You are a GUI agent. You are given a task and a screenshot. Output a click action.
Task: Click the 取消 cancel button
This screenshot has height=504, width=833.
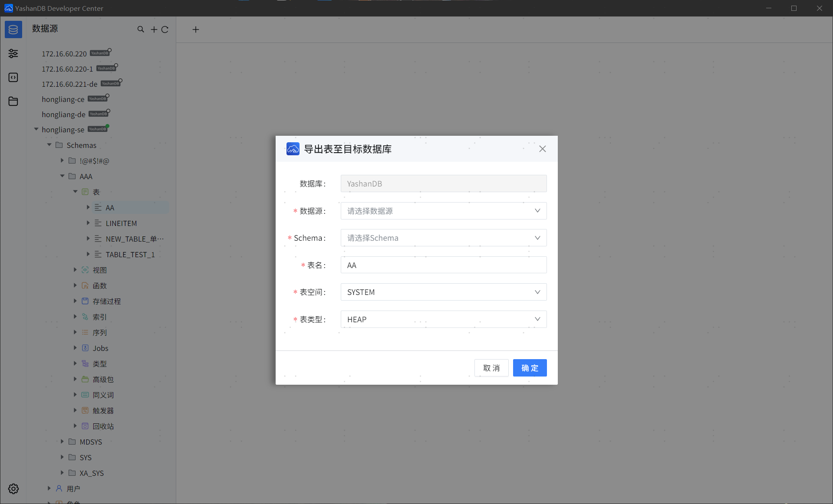point(491,368)
